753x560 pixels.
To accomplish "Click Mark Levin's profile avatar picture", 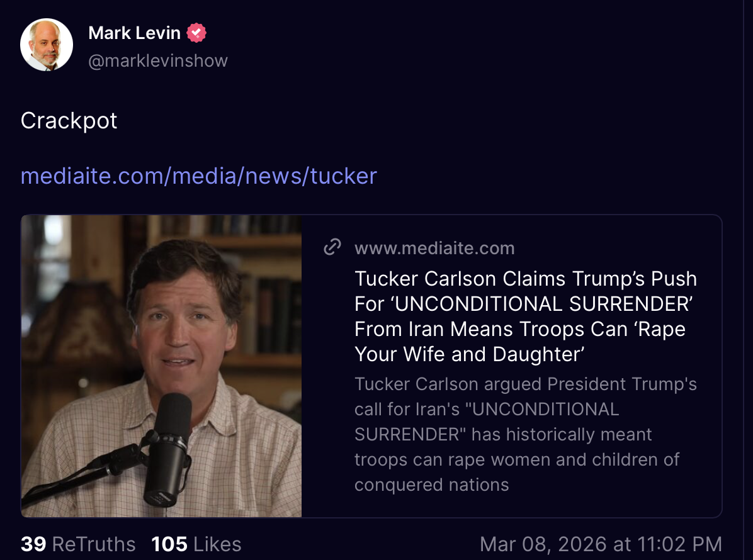I will (47, 45).
